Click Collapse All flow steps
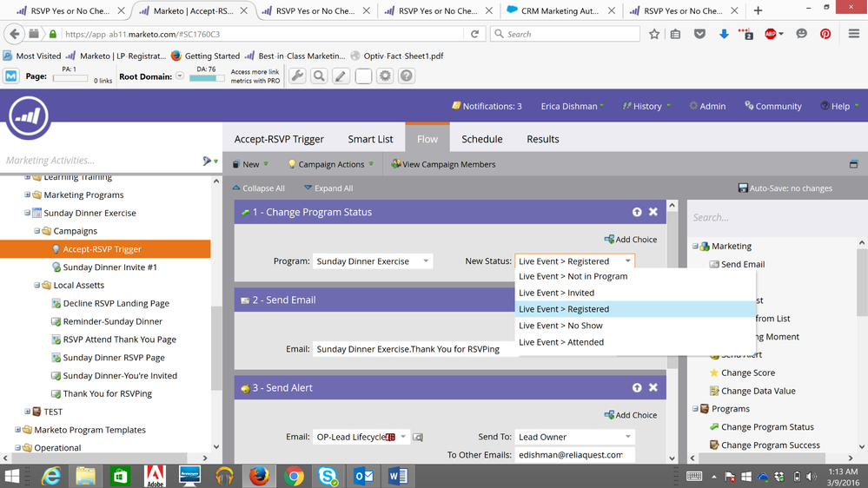This screenshot has width=868, height=488. [x=259, y=188]
